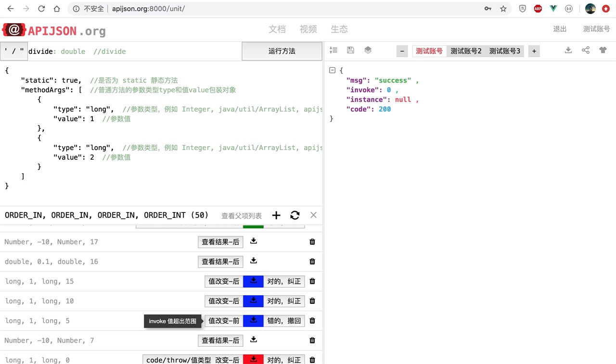616x364 pixels.
Task: Click 查看结果-后 on the Number 17 row
Action: pyautogui.click(x=220, y=242)
